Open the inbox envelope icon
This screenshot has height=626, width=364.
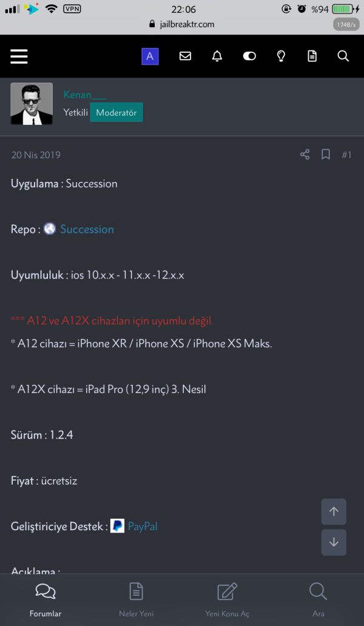pyautogui.click(x=185, y=56)
